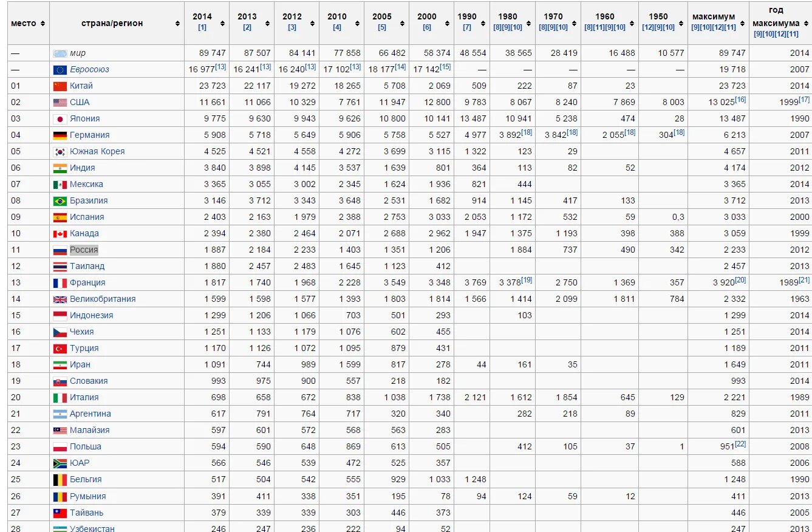
Task: Select China's 2014 value 23 723
Action: 212,86
